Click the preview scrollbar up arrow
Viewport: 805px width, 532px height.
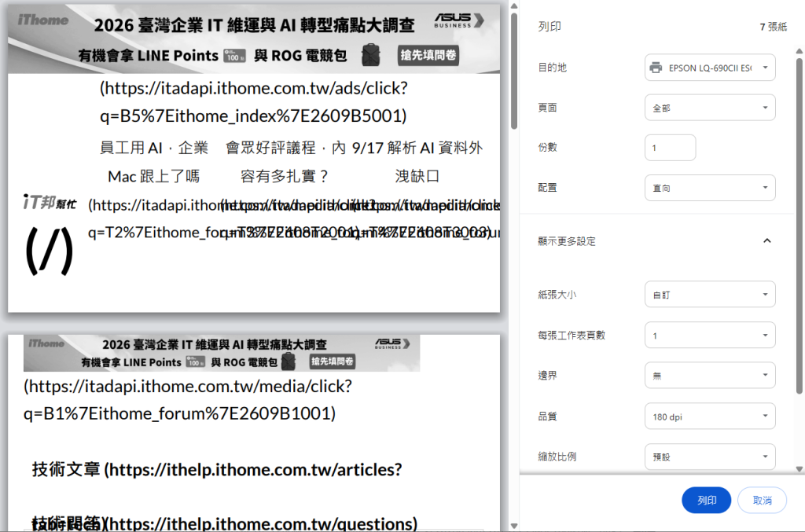coord(514,6)
